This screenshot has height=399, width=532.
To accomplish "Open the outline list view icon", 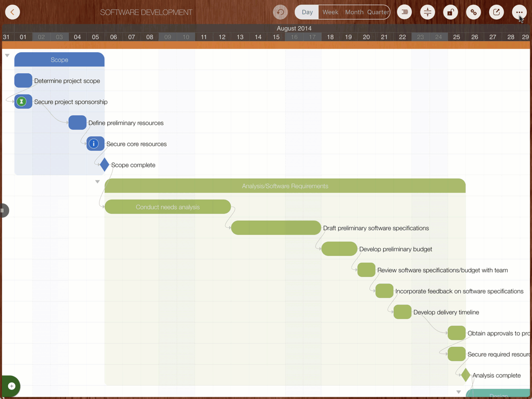I will click(x=405, y=12).
